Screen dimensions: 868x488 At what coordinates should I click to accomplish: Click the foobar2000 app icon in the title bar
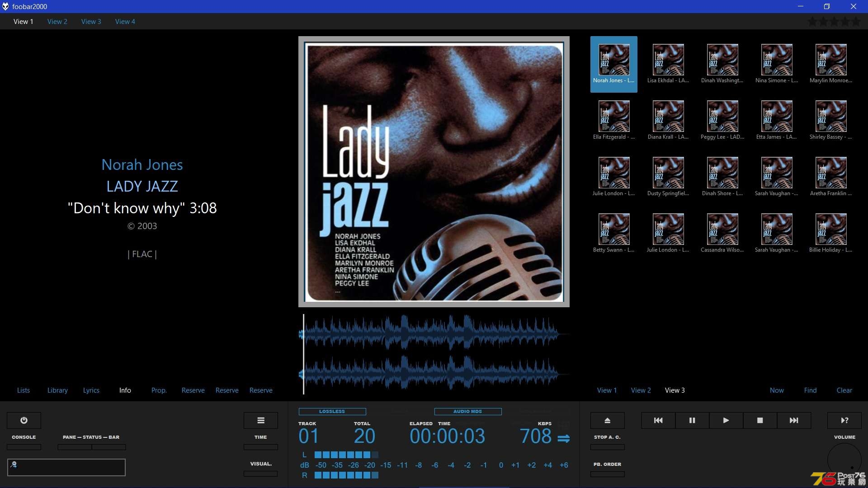click(5, 6)
